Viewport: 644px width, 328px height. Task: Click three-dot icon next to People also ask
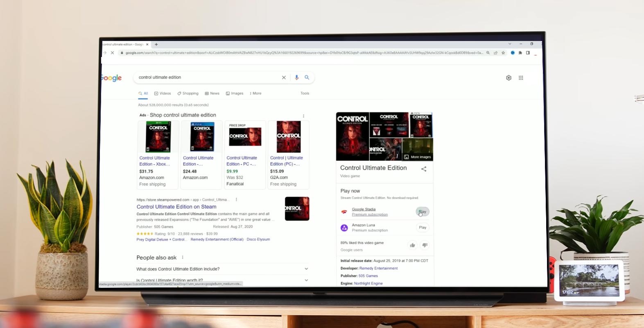(183, 257)
